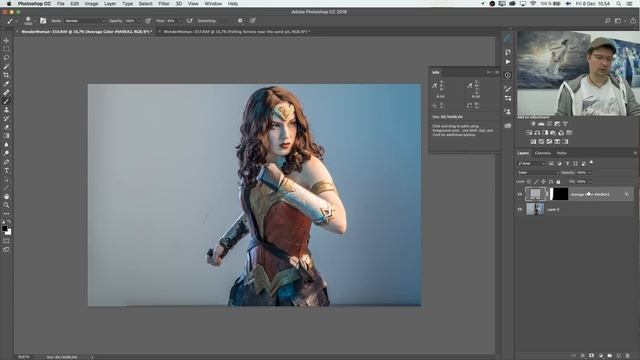
Task: Select the Zoom tool
Action: coord(6,205)
